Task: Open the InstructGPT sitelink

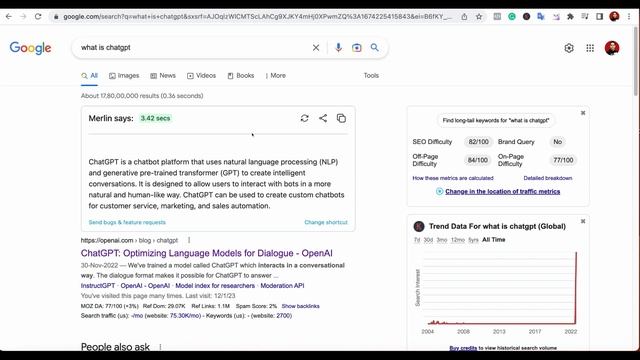Action: tap(98, 286)
